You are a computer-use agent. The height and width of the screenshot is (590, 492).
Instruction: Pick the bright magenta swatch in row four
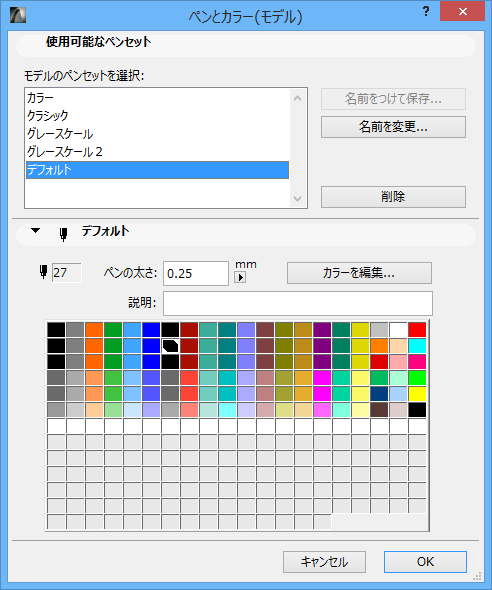pyautogui.click(x=322, y=378)
